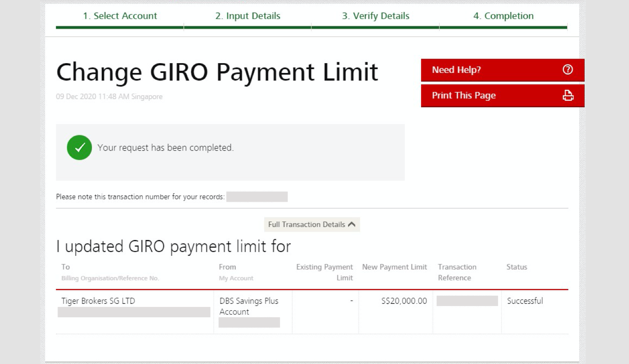Collapse Full Transaction Details chevron
Screen dimensions: 629x364
pyautogui.click(x=352, y=224)
